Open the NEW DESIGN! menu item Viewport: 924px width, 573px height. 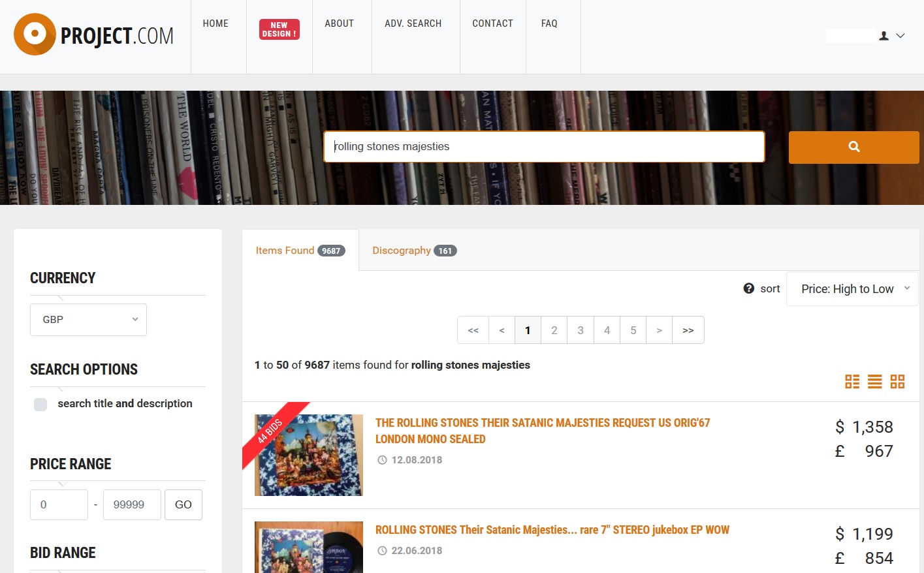pyautogui.click(x=279, y=29)
